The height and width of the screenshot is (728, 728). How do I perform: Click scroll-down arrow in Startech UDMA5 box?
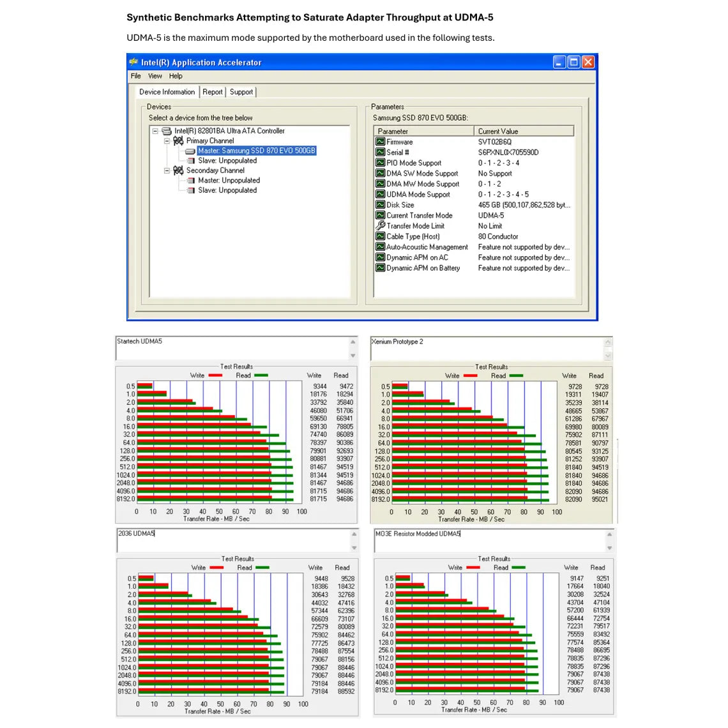pyautogui.click(x=353, y=356)
